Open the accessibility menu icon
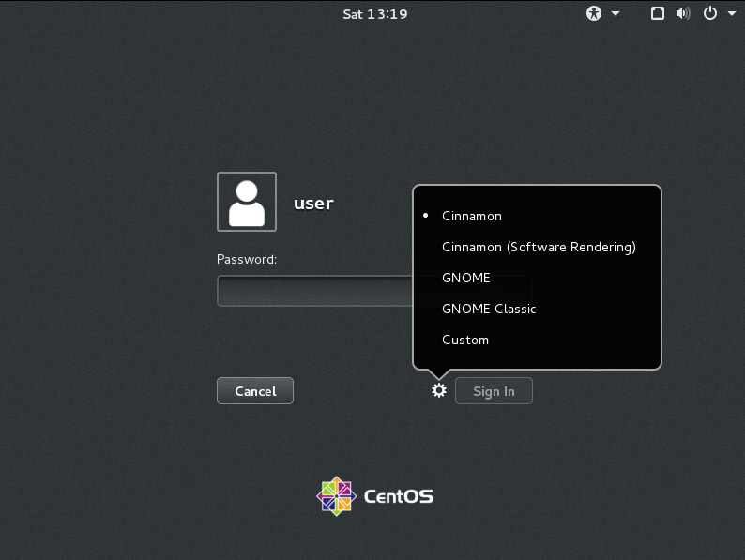745x560 pixels. [593, 13]
